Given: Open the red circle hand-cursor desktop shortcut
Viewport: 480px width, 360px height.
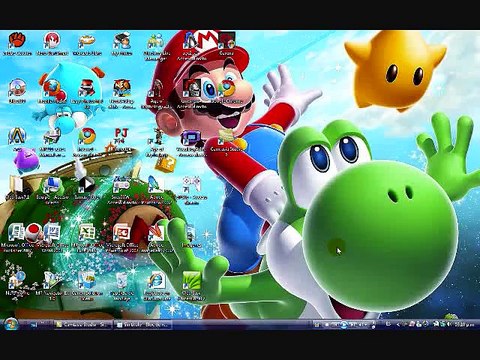Looking at the screenshot, I should click(x=52, y=40).
